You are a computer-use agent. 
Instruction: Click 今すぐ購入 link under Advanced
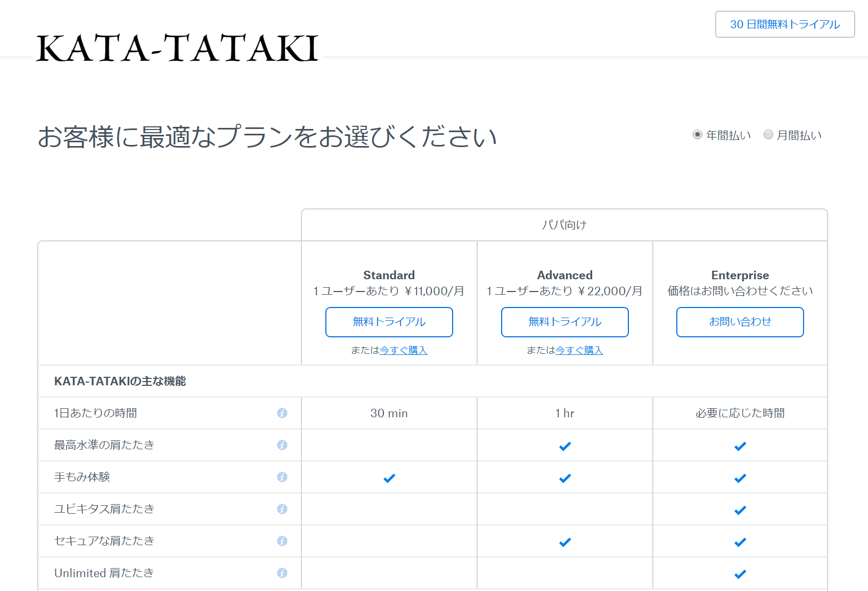pos(579,350)
